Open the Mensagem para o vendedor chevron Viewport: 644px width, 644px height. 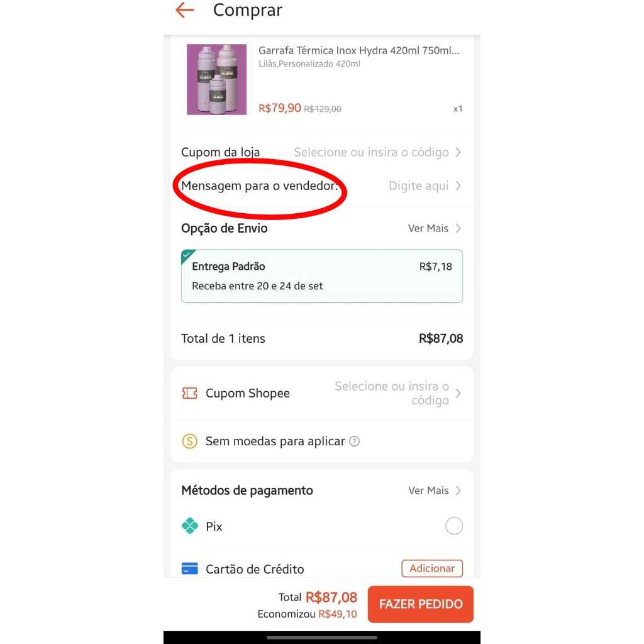point(458,186)
